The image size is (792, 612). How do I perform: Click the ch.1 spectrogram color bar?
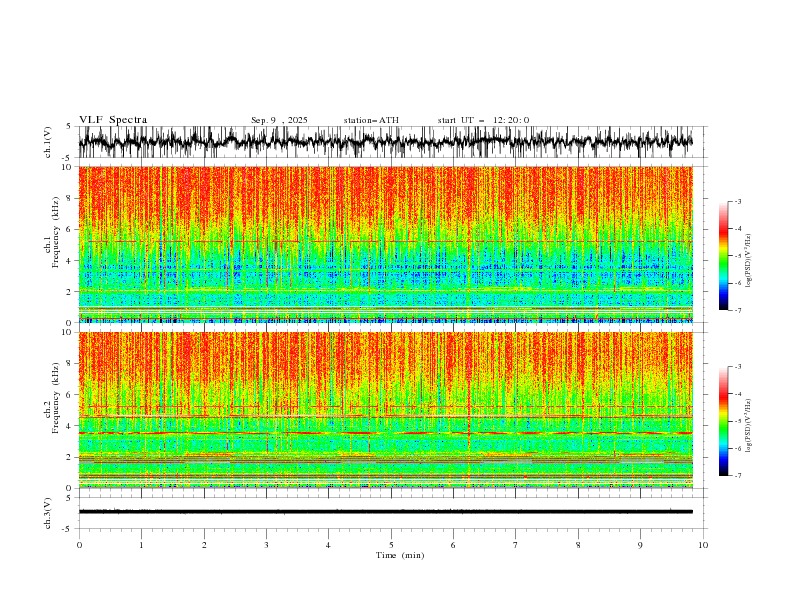point(724,256)
